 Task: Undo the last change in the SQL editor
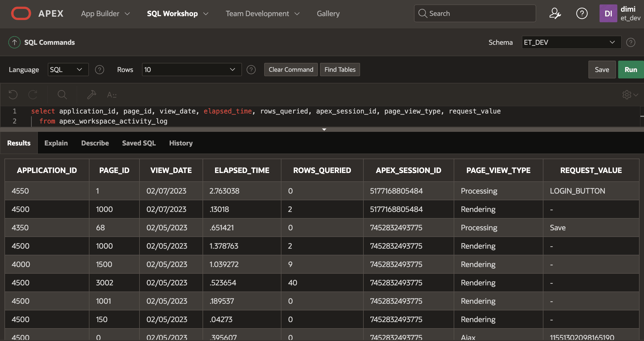13,95
